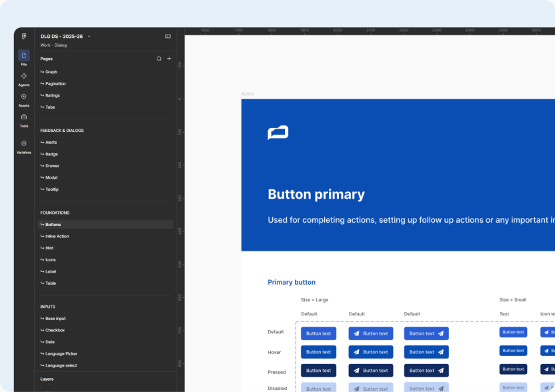555x392 pixels.
Task: Select the highlighted Buttons page
Action: point(105,224)
